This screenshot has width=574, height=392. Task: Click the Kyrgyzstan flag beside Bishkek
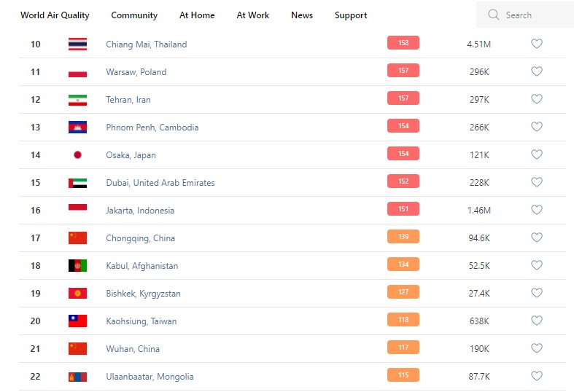[77, 294]
